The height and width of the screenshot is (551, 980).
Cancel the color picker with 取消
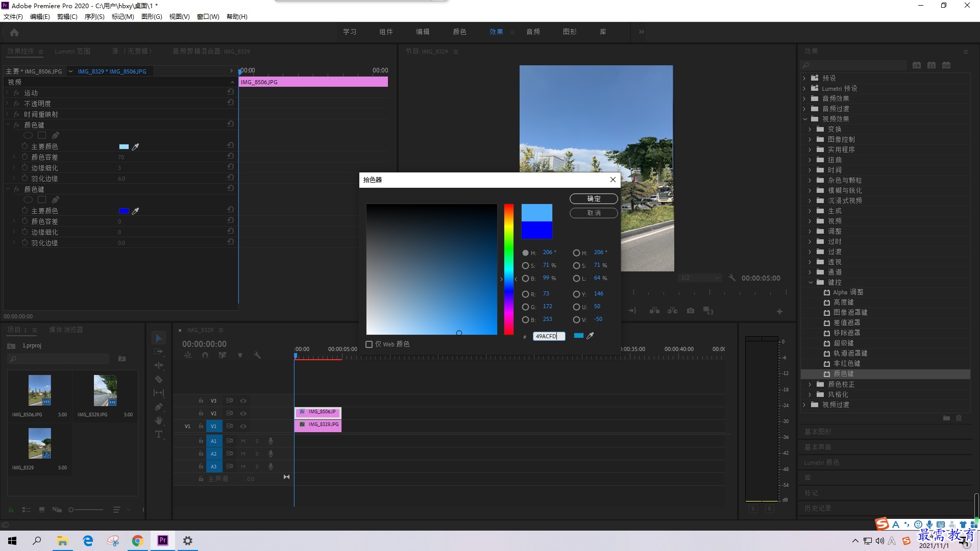(594, 213)
